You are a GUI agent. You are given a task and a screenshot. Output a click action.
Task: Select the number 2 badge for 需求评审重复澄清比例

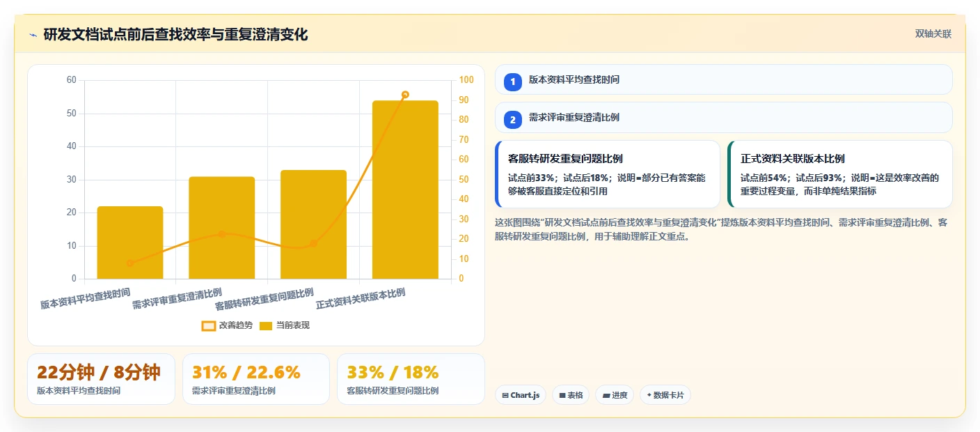pyautogui.click(x=513, y=119)
